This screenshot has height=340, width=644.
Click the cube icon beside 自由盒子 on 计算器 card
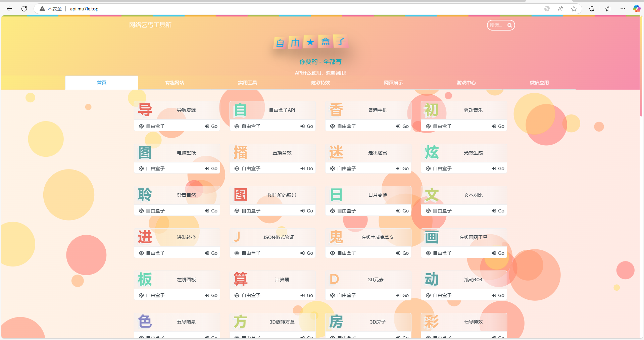coord(237,295)
